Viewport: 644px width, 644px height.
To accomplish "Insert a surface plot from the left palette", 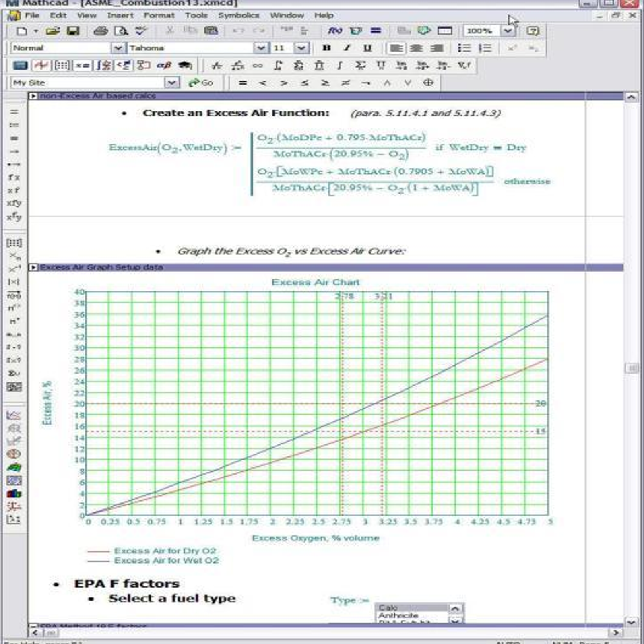I will pyautogui.click(x=14, y=467).
